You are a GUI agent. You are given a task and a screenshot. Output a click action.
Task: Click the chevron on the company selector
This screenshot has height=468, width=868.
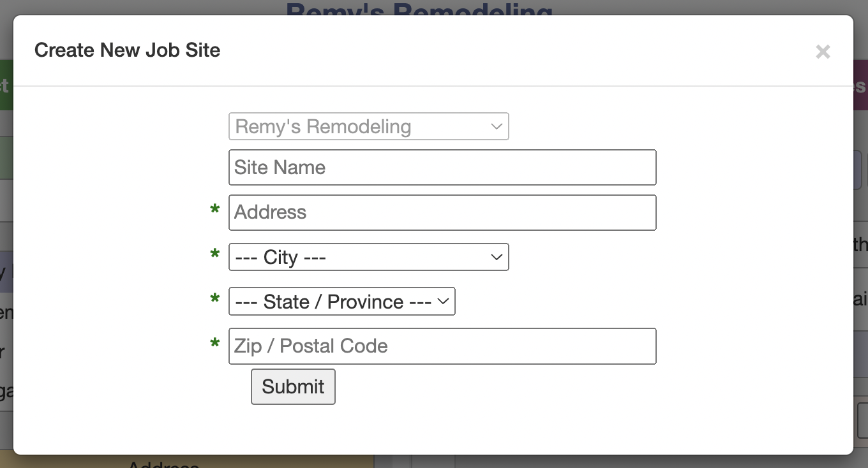tap(496, 126)
